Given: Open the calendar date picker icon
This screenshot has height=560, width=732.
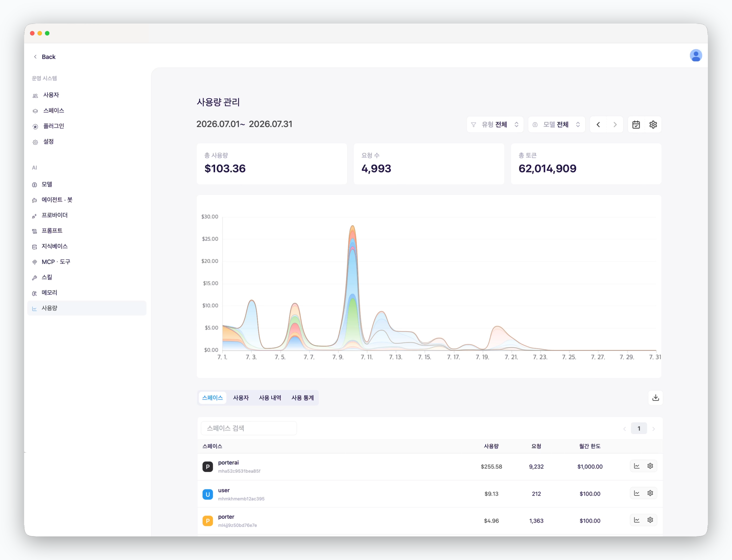Looking at the screenshot, I should (636, 125).
